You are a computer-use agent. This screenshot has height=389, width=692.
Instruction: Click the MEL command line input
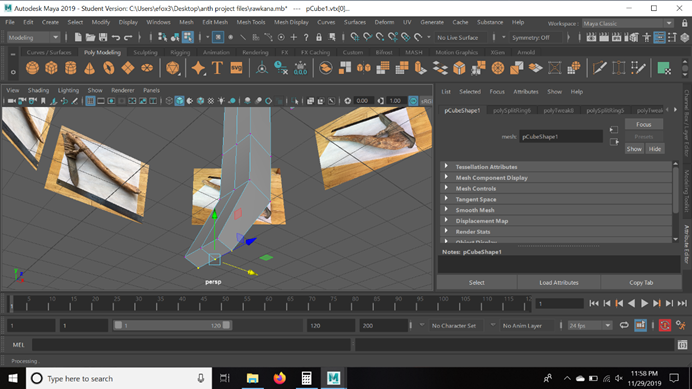pos(192,345)
